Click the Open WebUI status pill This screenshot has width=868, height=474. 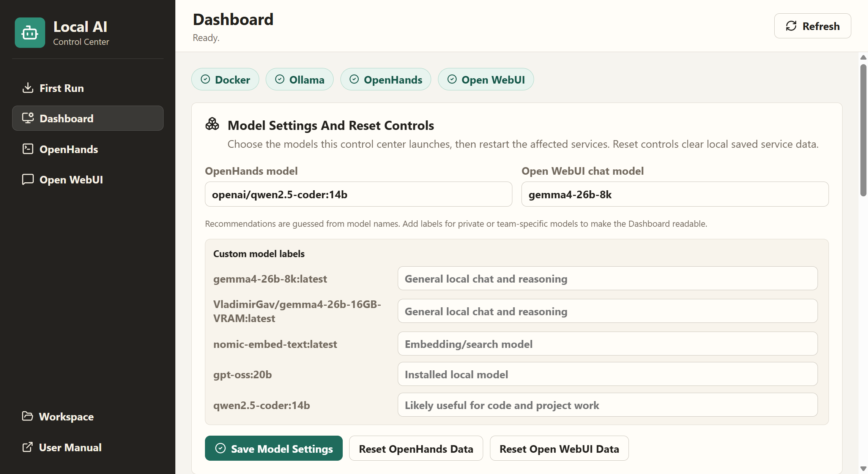point(486,79)
